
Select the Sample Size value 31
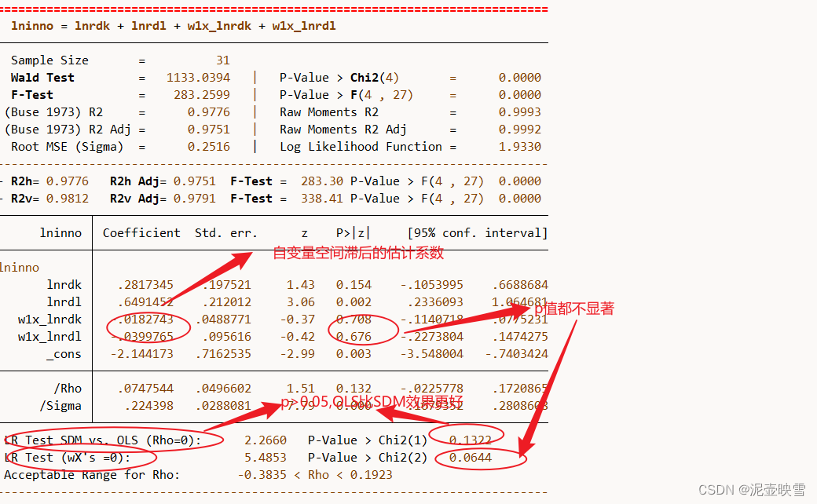(x=223, y=60)
